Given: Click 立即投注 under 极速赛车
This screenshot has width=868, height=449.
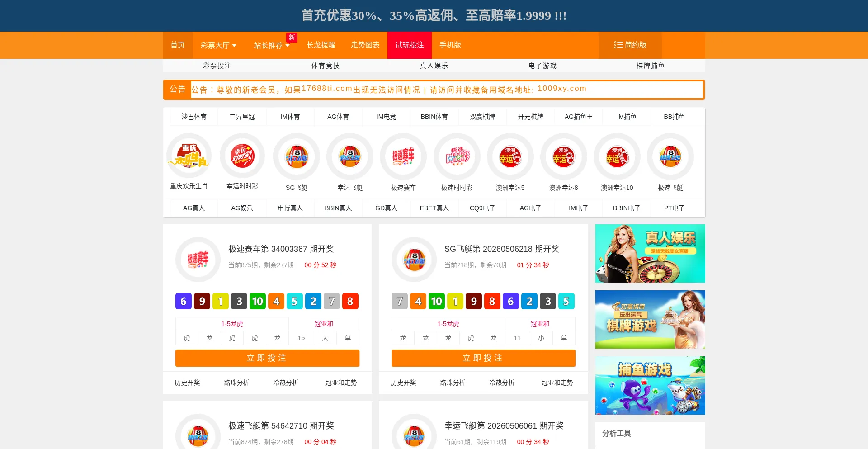Looking at the screenshot, I should tap(267, 358).
